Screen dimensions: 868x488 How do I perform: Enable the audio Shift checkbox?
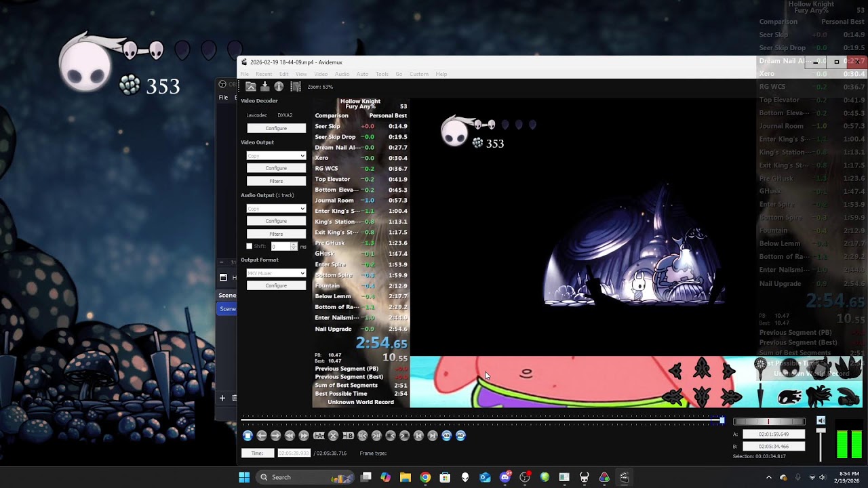[x=249, y=246]
